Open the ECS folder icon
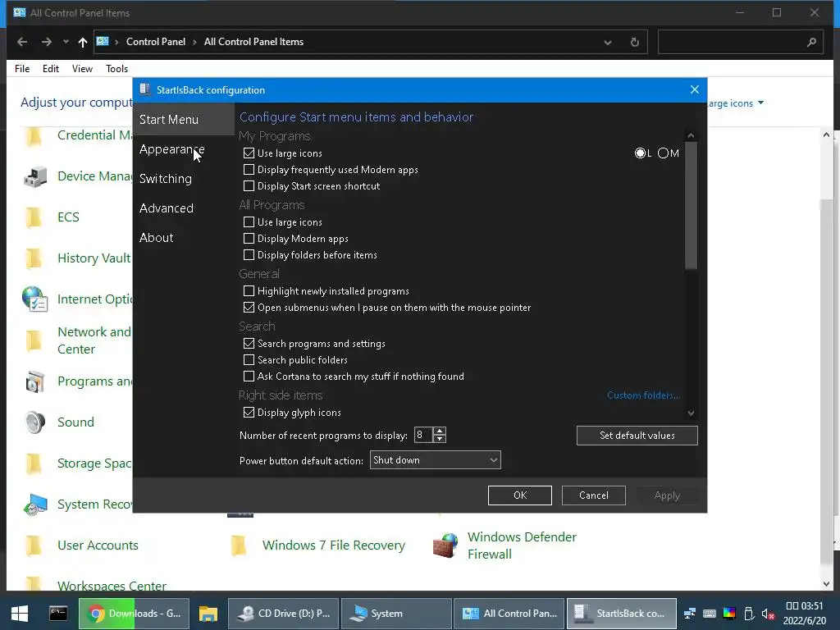Image resolution: width=840 pixels, height=630 pixels. [34, 217]
